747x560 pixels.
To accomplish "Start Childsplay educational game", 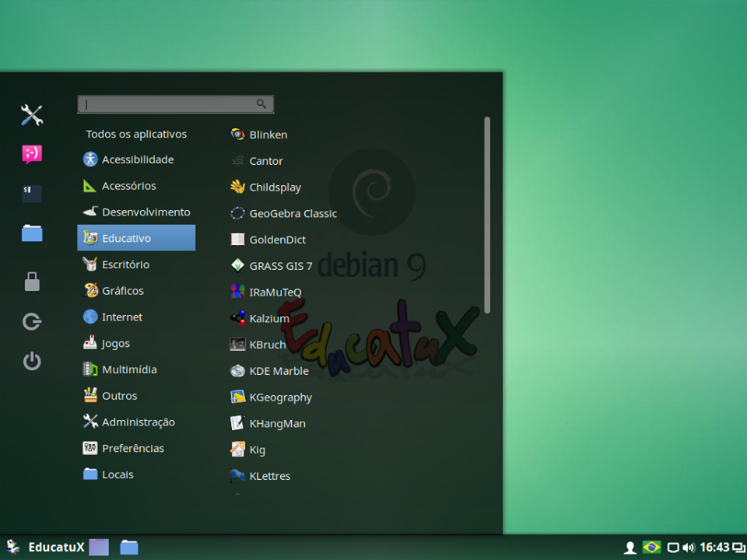I will click(265, 187).
